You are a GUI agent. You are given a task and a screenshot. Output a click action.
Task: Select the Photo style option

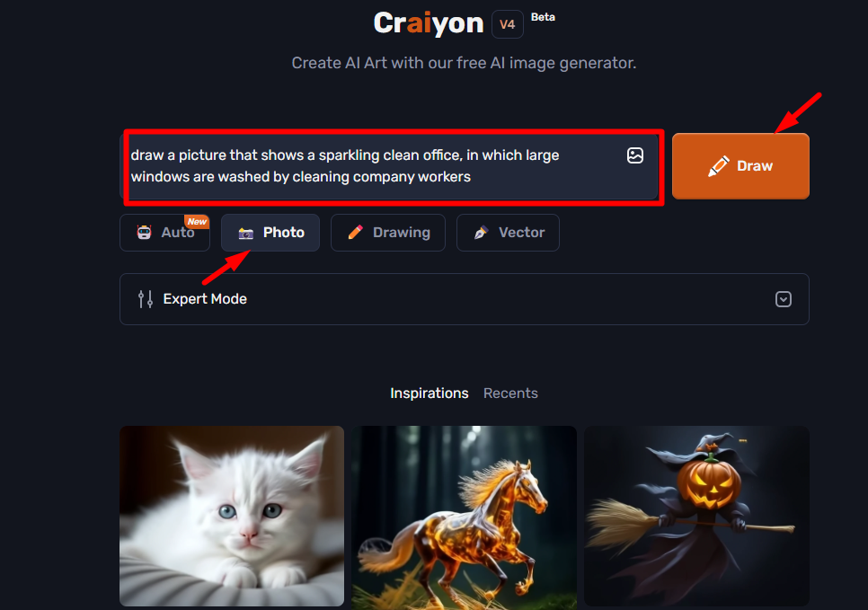(x=270, y=233)
